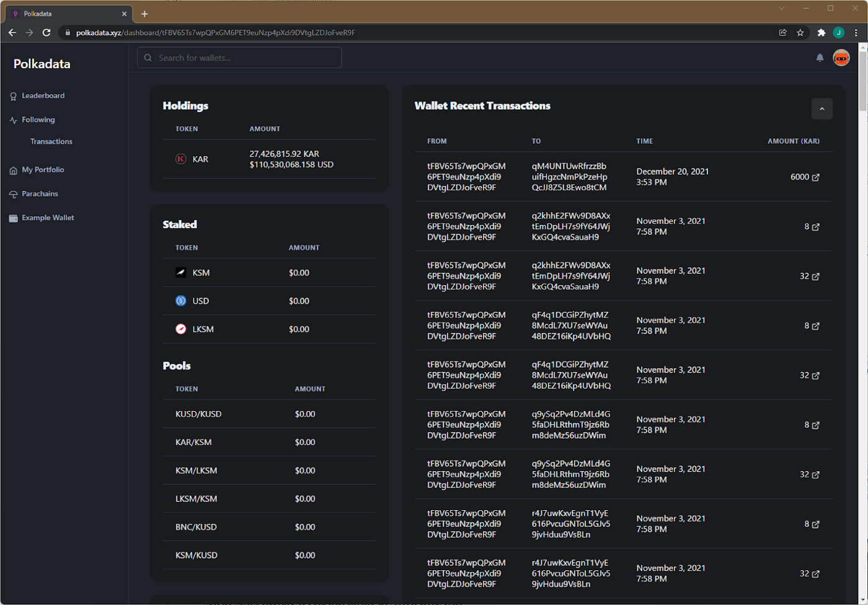Open external link for the 6000 KAR transaction
This screenshot has height=605, width=868.
click(x=816, y=177)
